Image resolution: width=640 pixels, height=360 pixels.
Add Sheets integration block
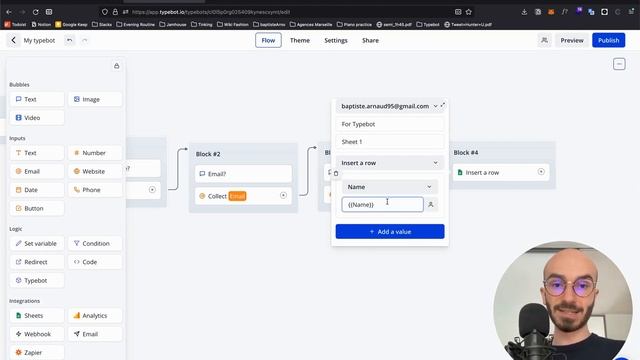tap(37, 316)
